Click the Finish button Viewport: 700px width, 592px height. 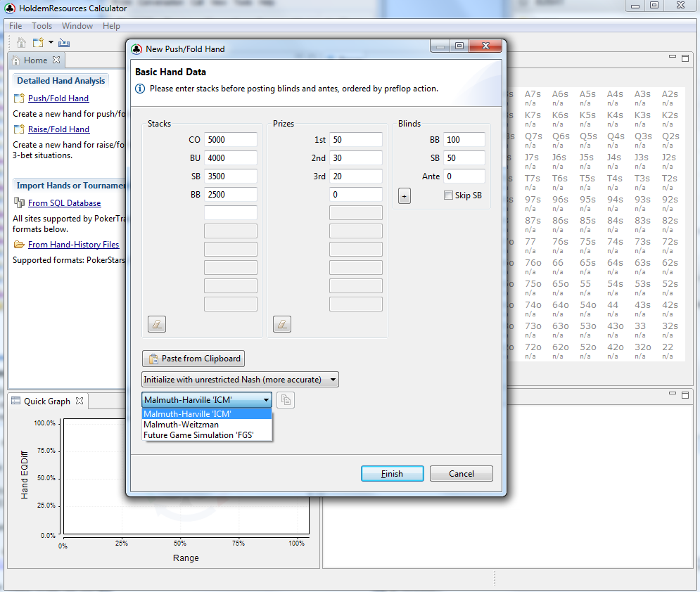pos(393,474)
